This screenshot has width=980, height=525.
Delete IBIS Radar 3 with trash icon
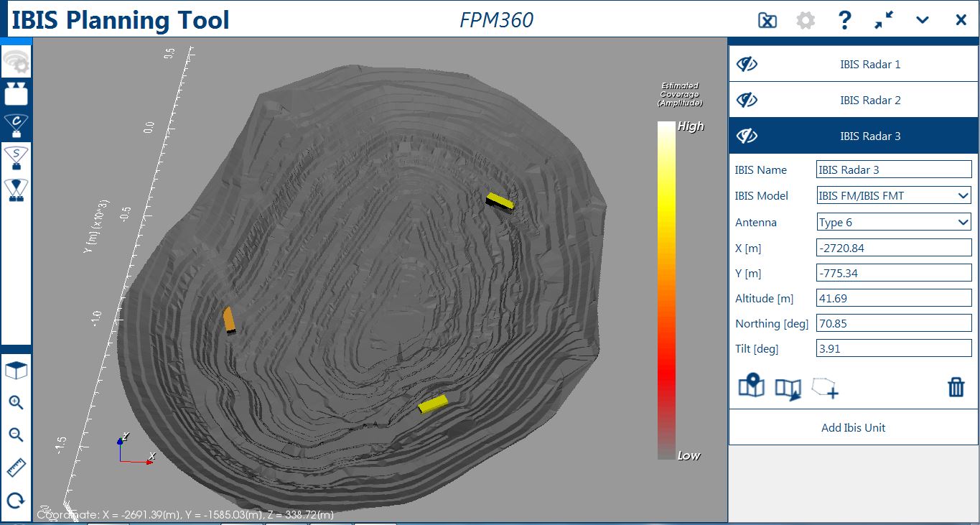click(956, 387)
